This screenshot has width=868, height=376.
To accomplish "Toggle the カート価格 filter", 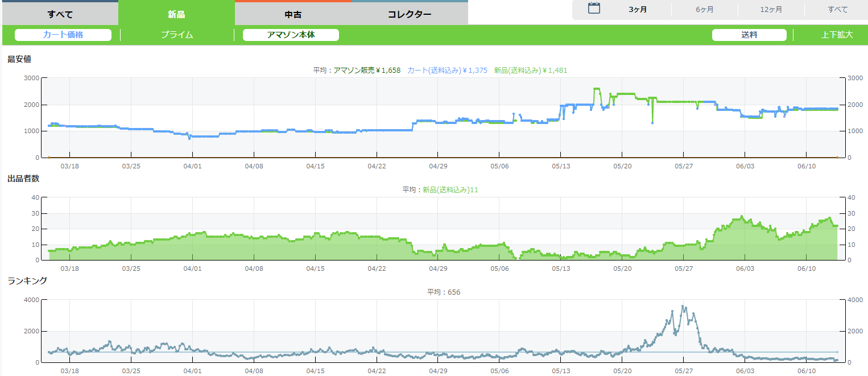I will (x=63, y=35).
